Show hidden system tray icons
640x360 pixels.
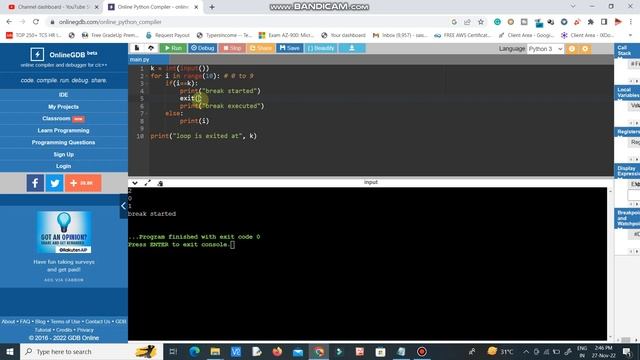click(526, 351)
